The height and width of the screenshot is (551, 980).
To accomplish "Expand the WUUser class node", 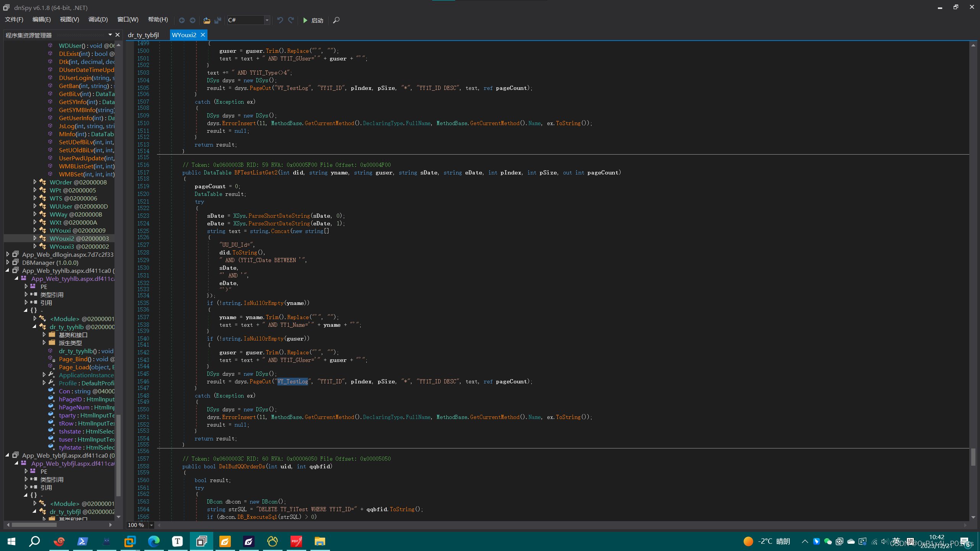I will (35, 206).
